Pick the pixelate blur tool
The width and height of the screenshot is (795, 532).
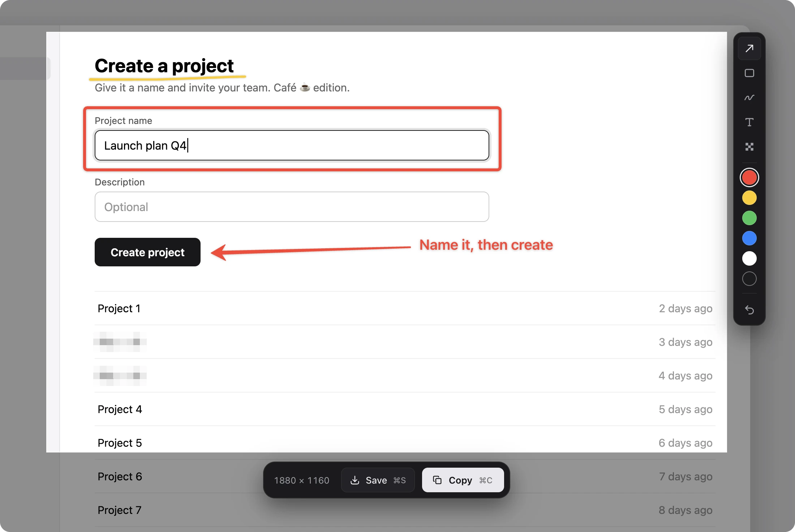click(749, 147)
